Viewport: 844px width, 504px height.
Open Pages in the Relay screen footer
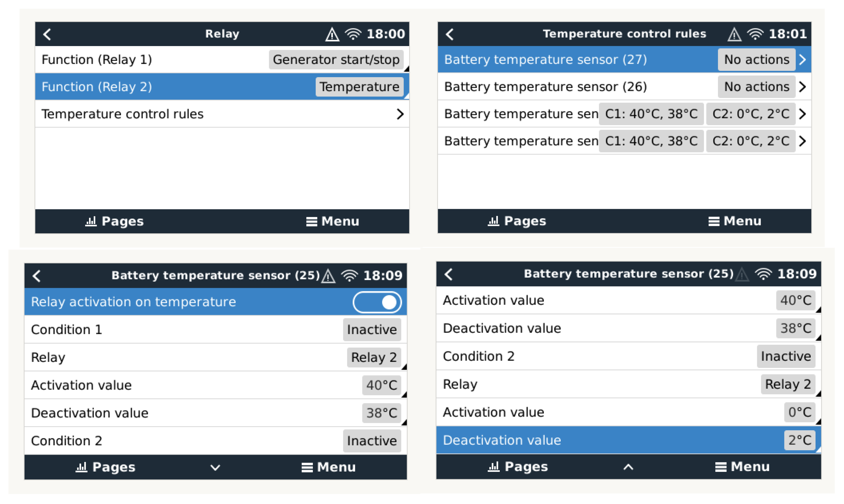click(115, 221)
